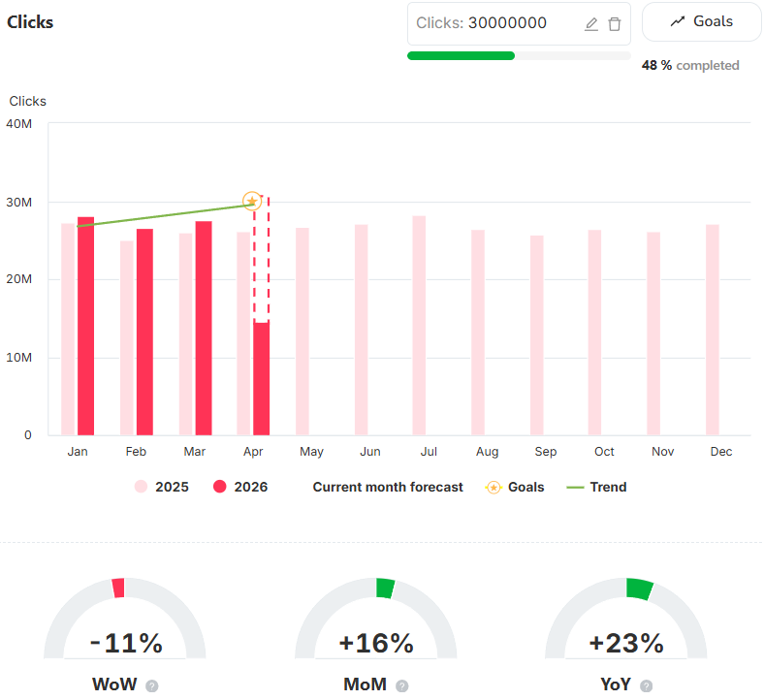Toggle the Goals legend item
Viewport: 764px width, 700px height.
point(514,487)
